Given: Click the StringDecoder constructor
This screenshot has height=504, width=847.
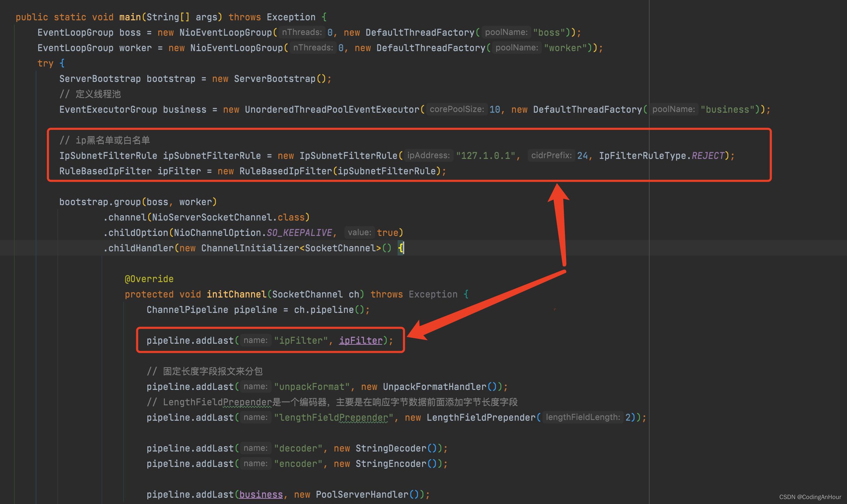Looking at the screenshot, I should 391,448.
